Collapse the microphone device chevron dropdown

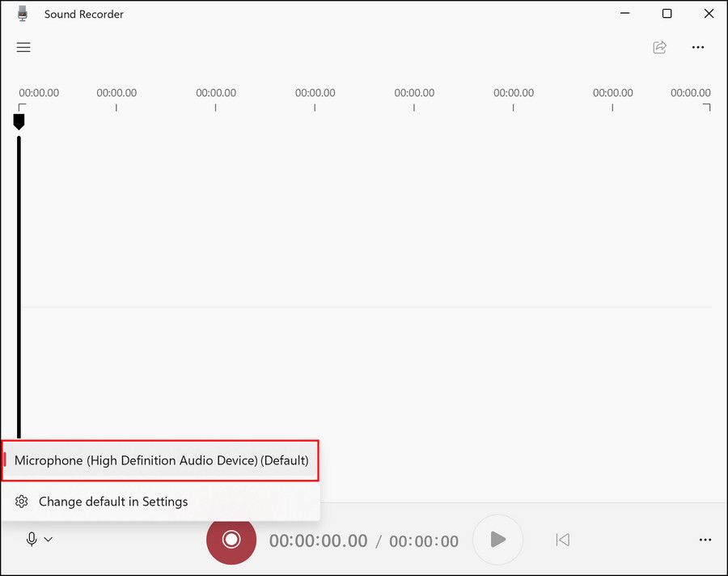point(49,540)
